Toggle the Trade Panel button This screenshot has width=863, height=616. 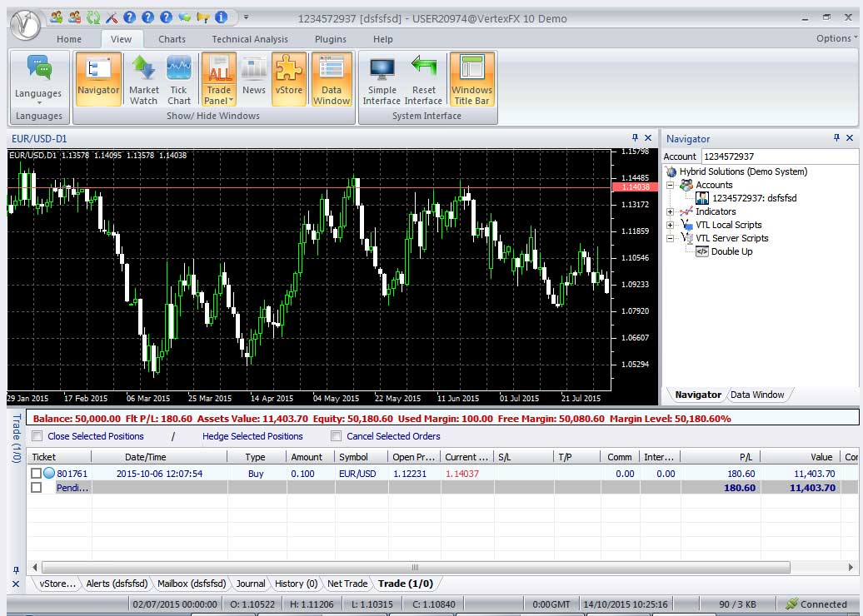pos(219,79)
